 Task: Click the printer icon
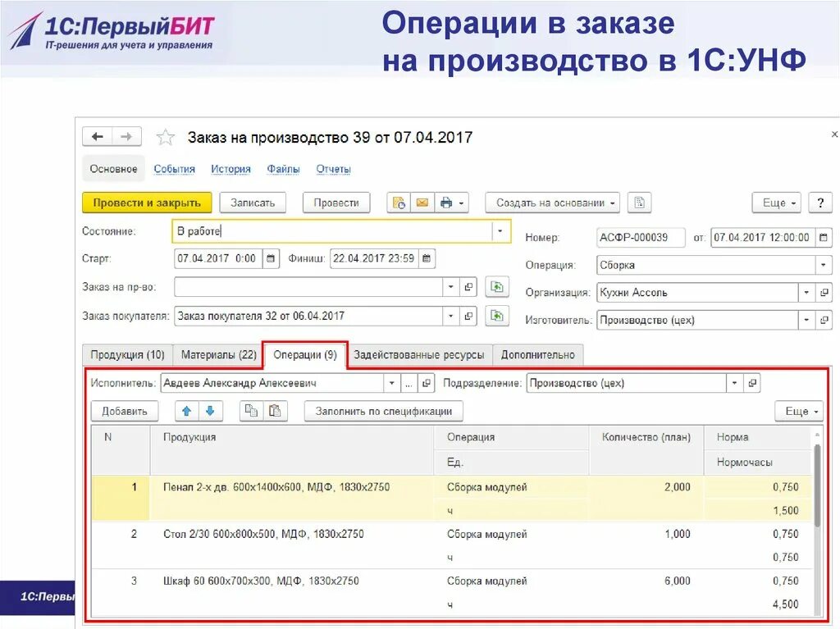(445, 203)
